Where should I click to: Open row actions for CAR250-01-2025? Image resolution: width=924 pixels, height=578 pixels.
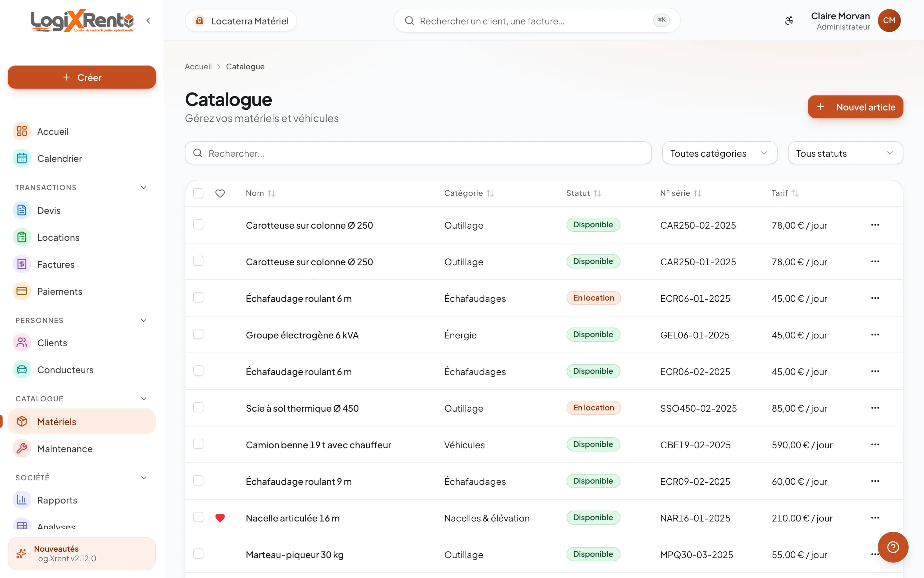[x=875, y=261]
